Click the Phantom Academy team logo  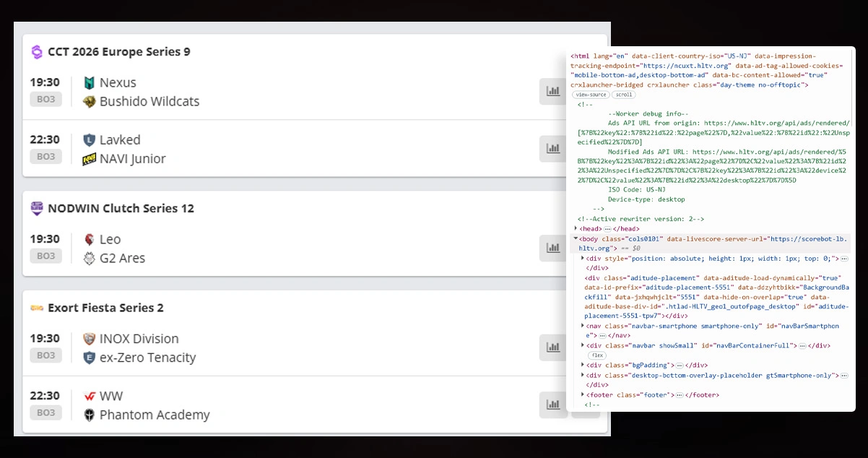pos(90,415)
